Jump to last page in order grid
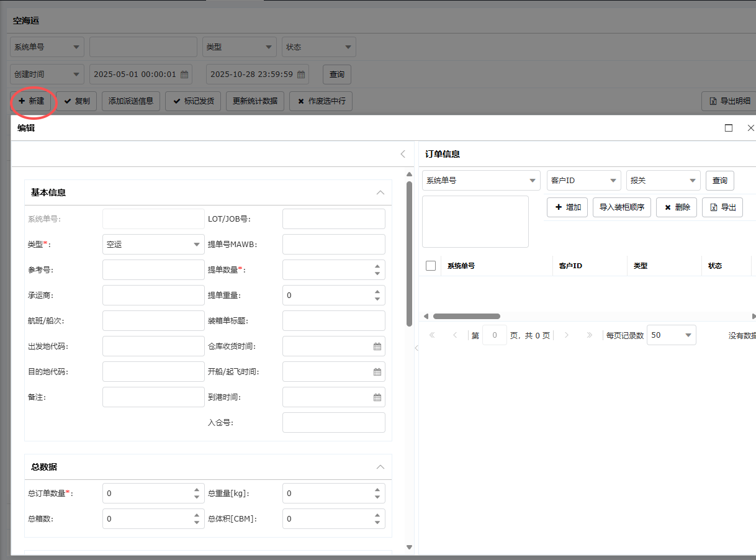This screenshot has height=560, width=756. (x=589, y=335)
